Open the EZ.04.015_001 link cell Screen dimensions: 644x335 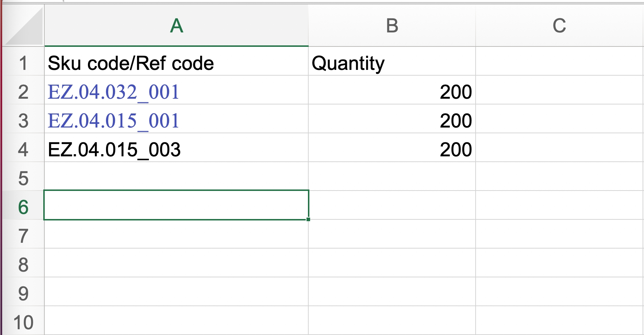[114, 121]
